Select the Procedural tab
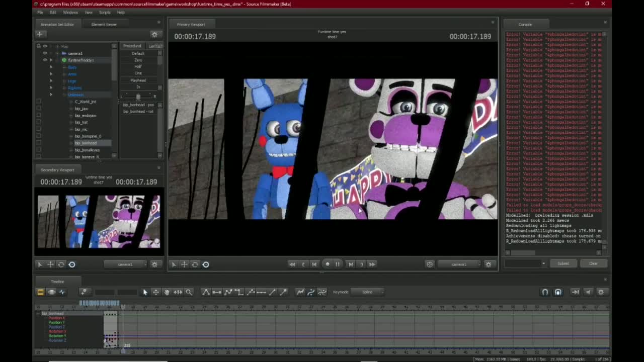Image resolution: width=644 pixels, height=362 pixels. click(x=132, y=46)
